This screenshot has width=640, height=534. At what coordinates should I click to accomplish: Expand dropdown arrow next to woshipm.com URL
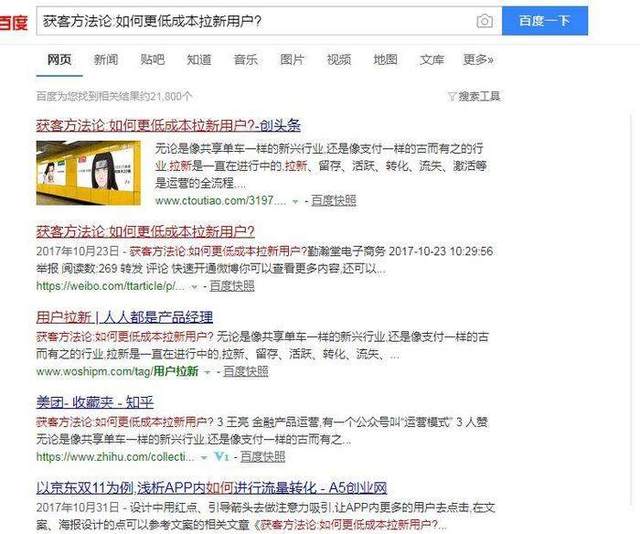207,372
